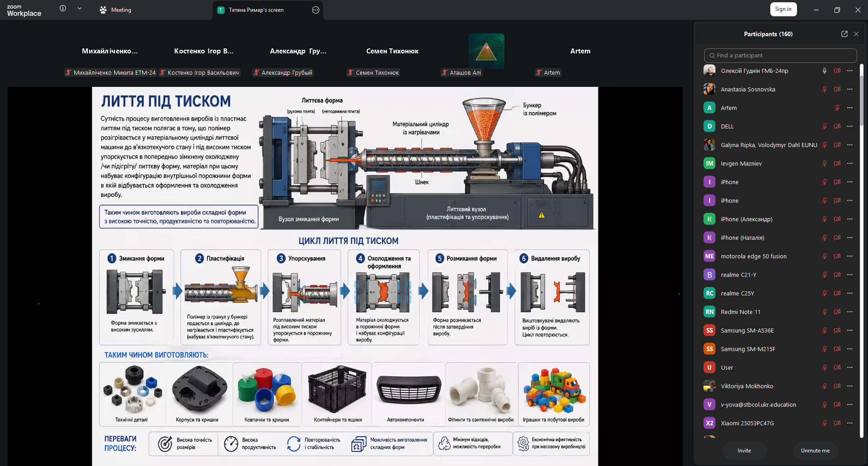Select Костенко Ігор's video tile

pyautogui.click(x=204, y=51)
